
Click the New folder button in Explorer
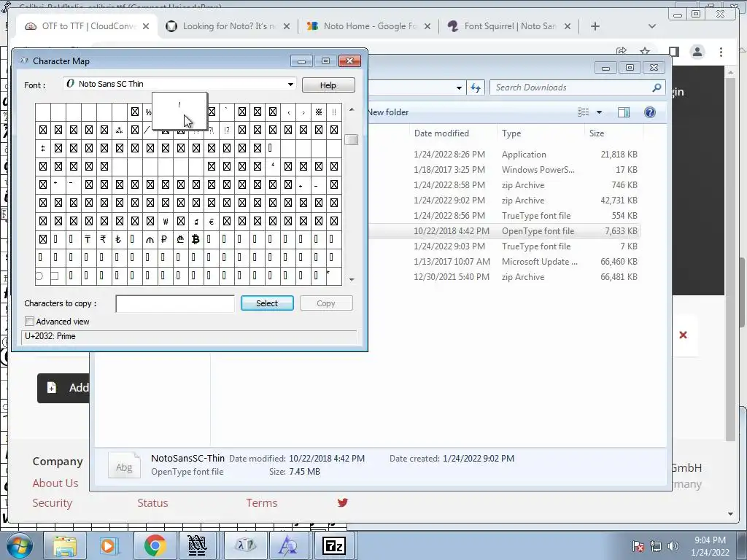(388, 112)
